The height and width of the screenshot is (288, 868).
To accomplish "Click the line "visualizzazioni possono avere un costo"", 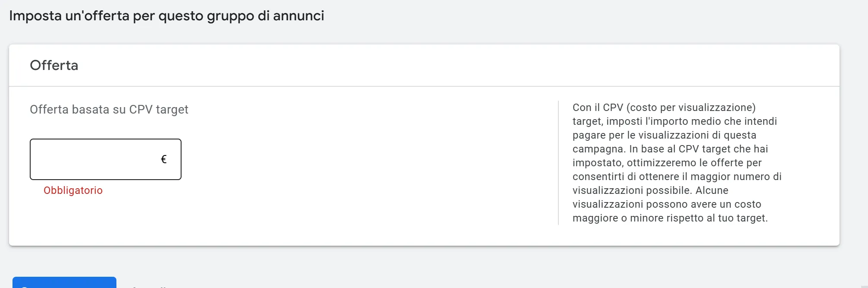I will click(x=667, y=204).
